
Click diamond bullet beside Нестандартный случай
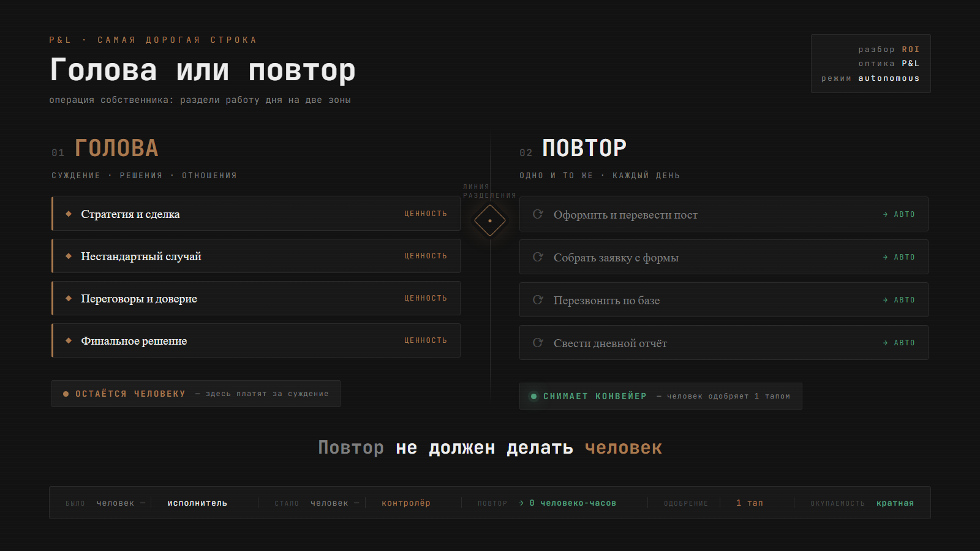(x=69, y=256)
